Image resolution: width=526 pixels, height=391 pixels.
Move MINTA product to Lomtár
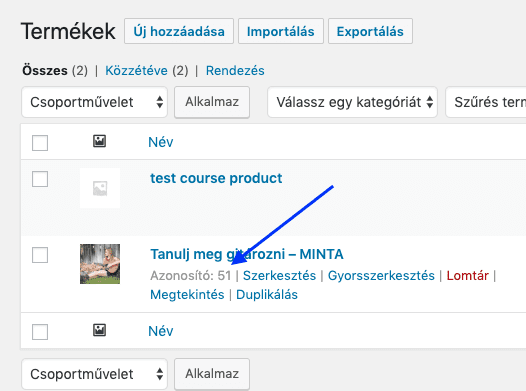[x=467, y=276]
